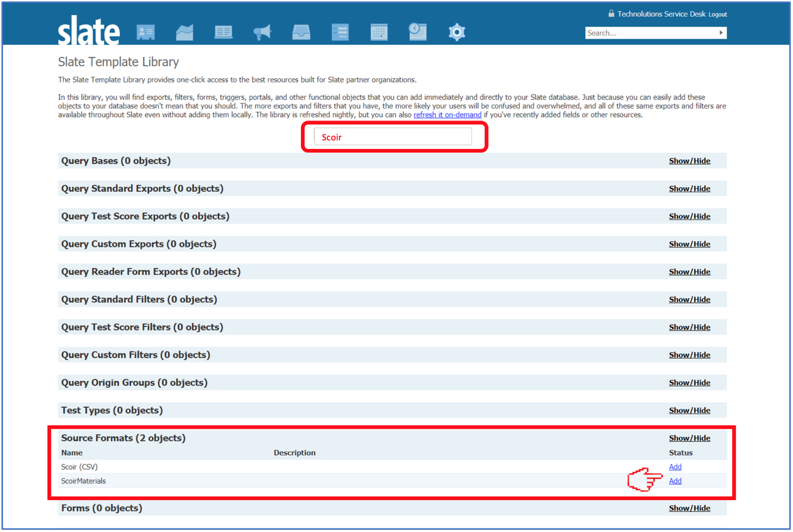Toggle Show/Hide for Query Bases
Screen dimensions: 793x532
[689, 161]
